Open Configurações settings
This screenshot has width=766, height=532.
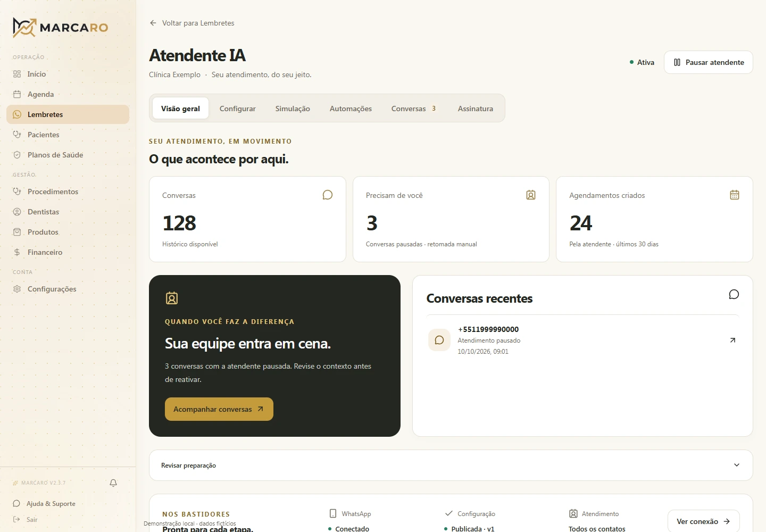click(68, 289)
